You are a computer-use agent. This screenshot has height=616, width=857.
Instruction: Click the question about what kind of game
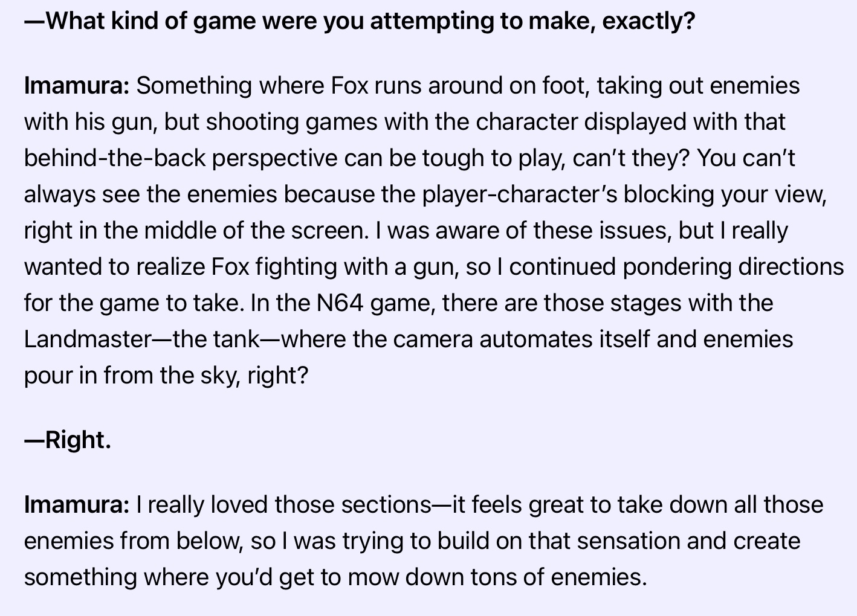[x=360, y=21]
